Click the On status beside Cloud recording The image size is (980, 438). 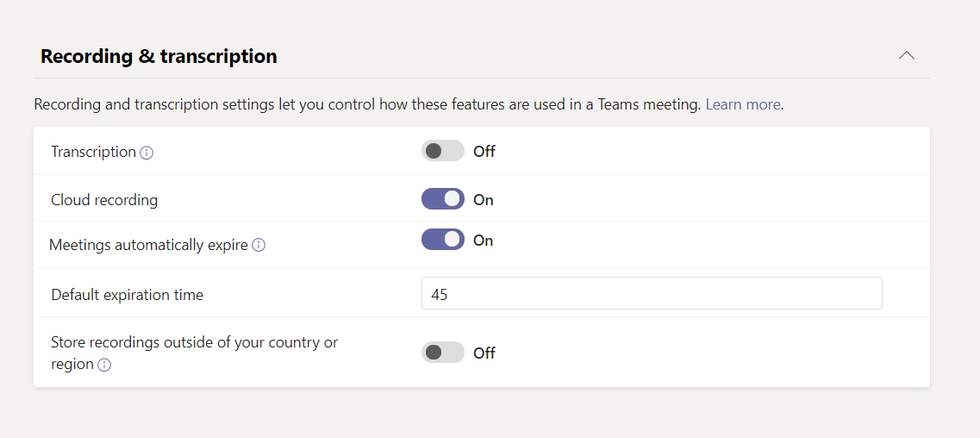(484, 200)
